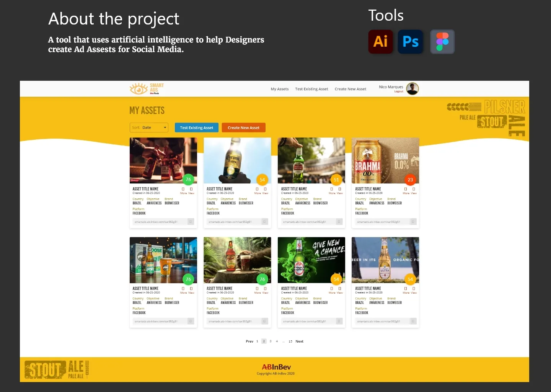
Task: Go to page 1 in pagination
Action: [257, 341]
